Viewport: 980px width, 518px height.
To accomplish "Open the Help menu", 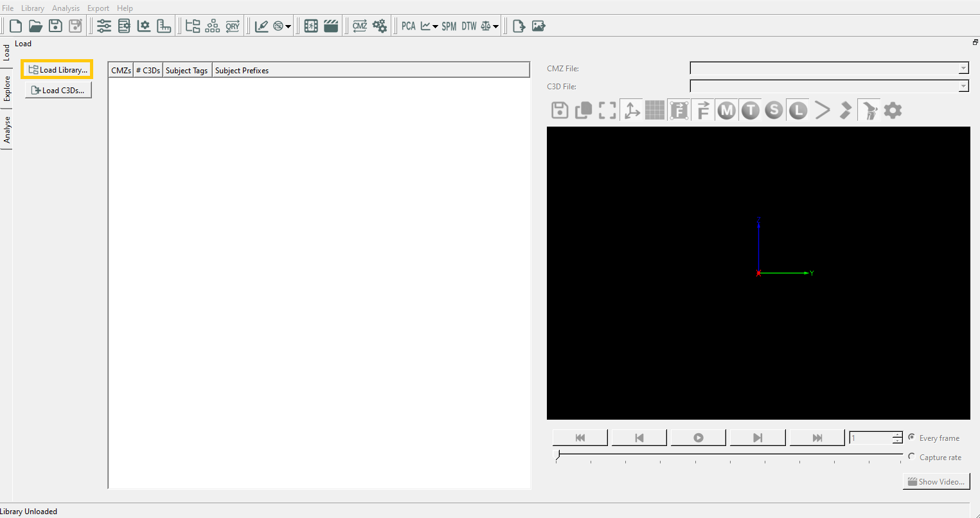I will coord(125,8).
